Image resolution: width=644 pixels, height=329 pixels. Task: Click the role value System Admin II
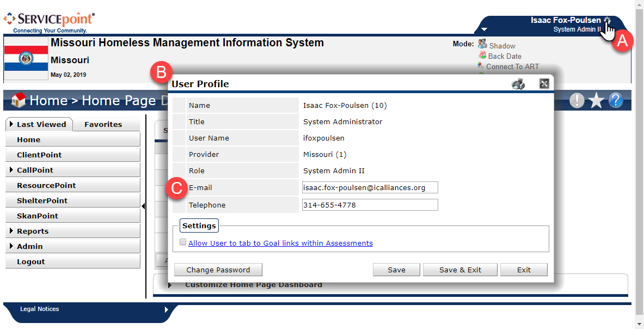click(334, 171)
